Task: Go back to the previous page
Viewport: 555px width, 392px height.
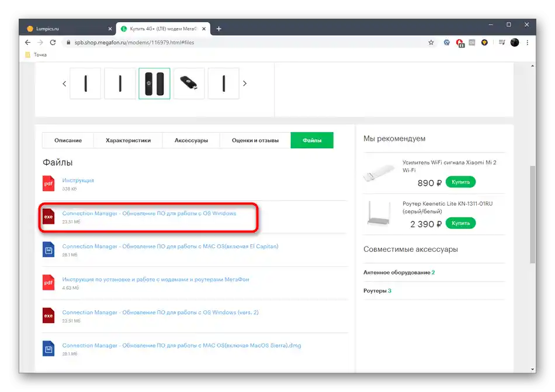Action: 27,43
